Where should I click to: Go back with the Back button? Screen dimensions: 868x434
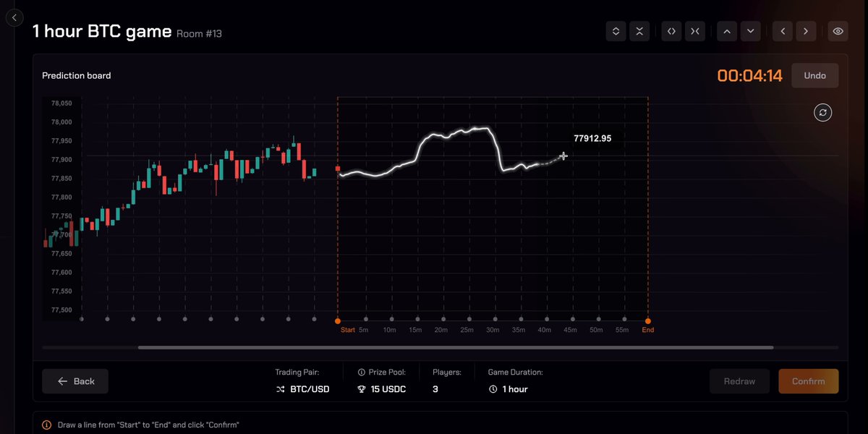[x=75, y=381]
